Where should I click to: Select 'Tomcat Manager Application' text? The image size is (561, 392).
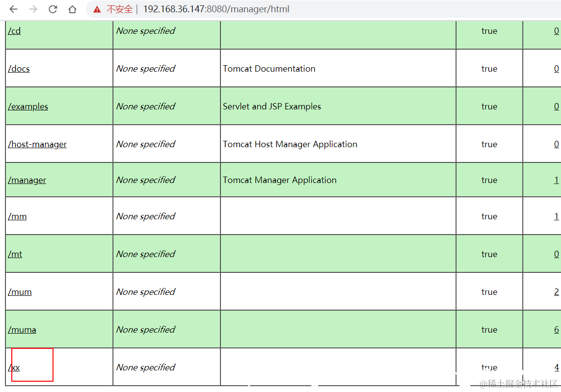[280, 180]
